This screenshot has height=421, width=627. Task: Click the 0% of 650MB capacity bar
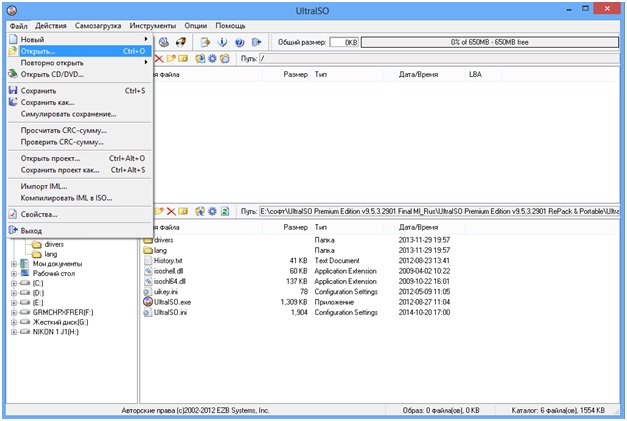(x=490, y=42)
